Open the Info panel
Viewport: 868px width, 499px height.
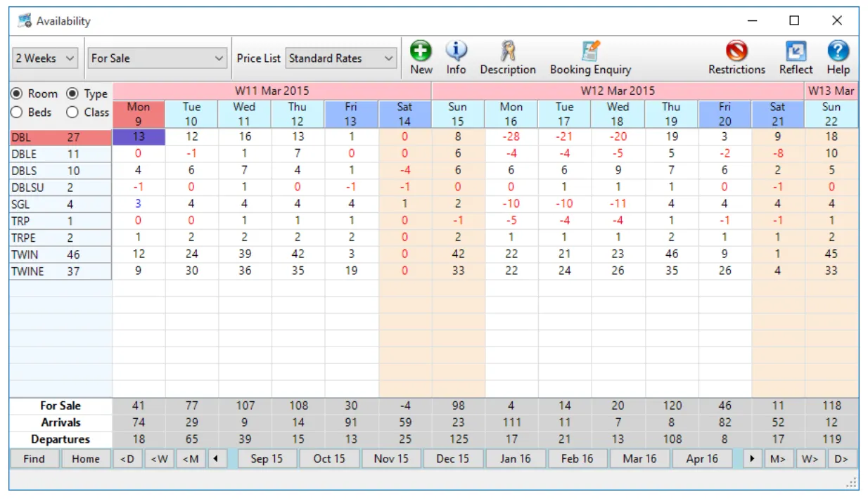[x=456, y=58]
